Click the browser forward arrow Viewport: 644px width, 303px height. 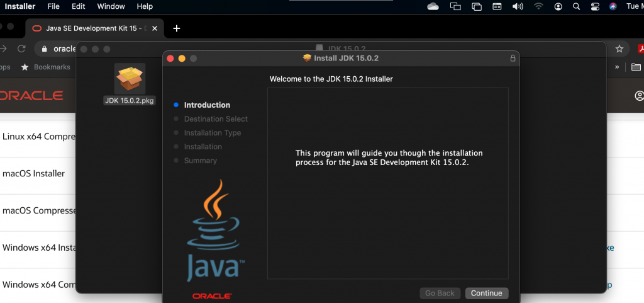(3, 49)
